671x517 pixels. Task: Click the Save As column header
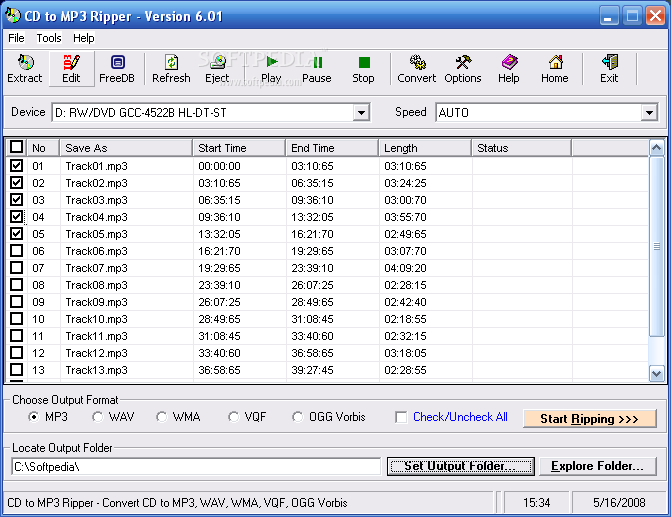126,148
